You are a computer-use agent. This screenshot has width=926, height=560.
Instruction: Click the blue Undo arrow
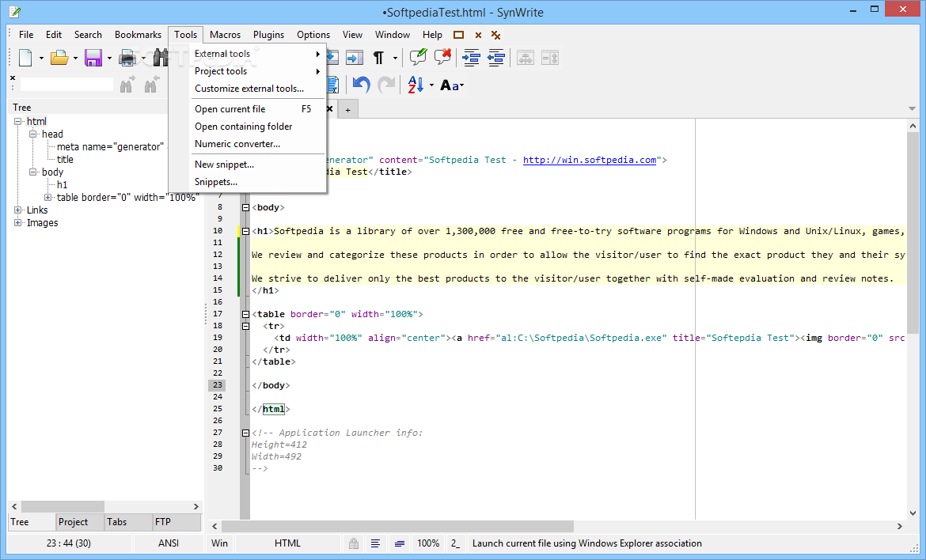pos(361,85)
